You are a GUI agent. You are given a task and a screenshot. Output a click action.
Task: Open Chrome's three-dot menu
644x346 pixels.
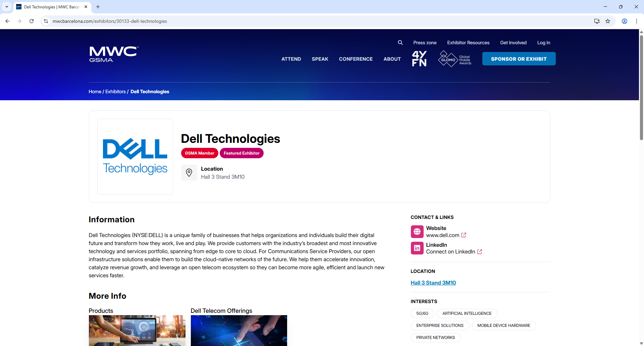(637, 21)
